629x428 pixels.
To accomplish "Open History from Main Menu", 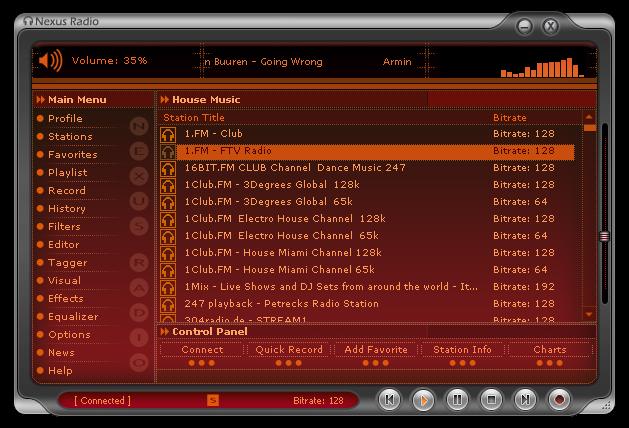I will [67, 209].
